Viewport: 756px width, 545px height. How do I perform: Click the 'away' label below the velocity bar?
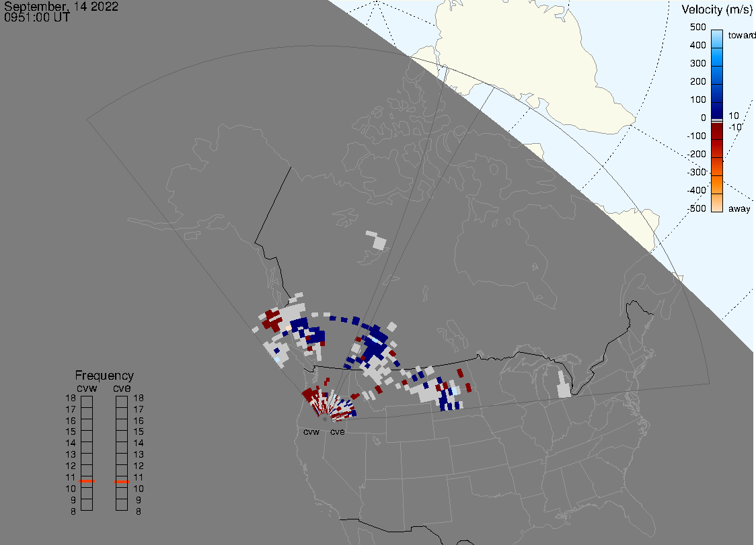tap(739, 208)
